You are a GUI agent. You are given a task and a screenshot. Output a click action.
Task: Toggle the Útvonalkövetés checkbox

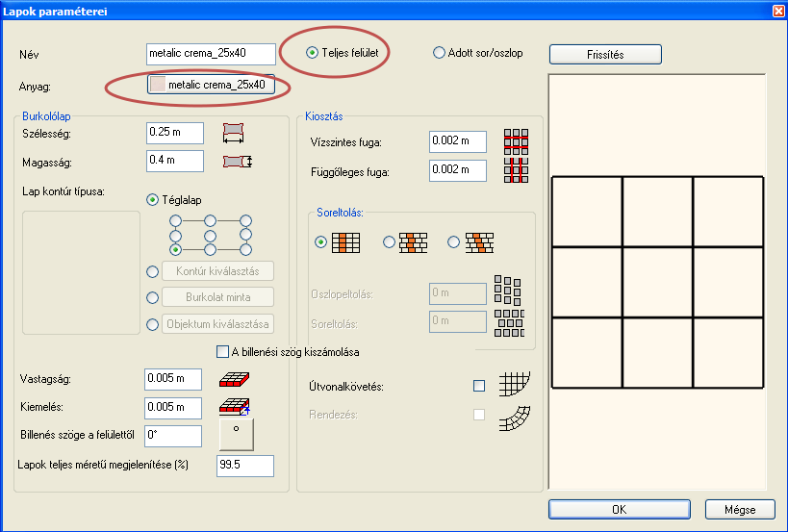coord(479,386)
